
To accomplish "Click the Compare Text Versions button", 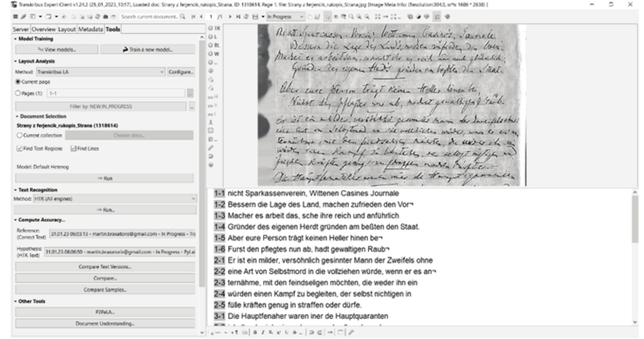I will pos(105,267).
